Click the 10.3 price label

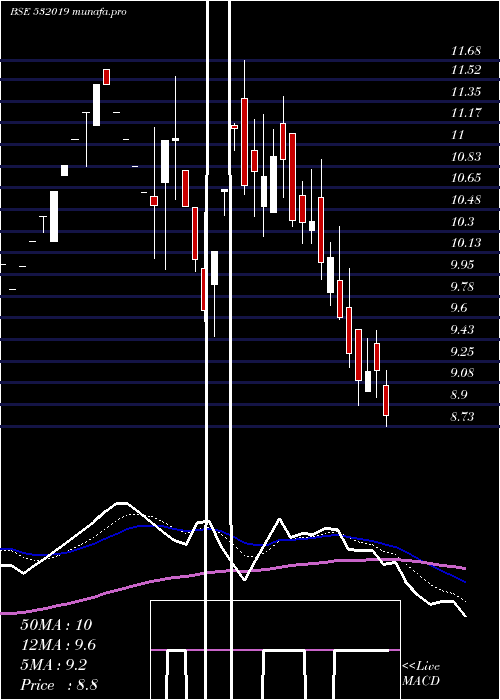[x=462, y=222]
